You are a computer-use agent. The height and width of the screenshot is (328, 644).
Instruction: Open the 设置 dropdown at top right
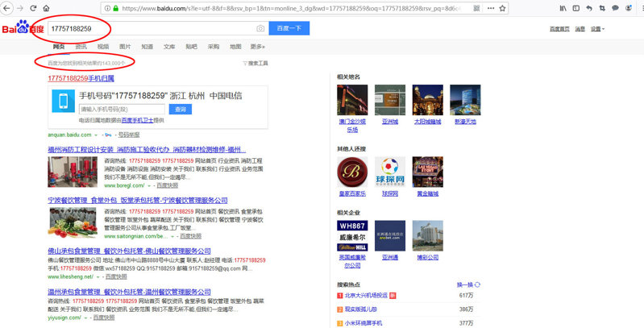[597, 29]
